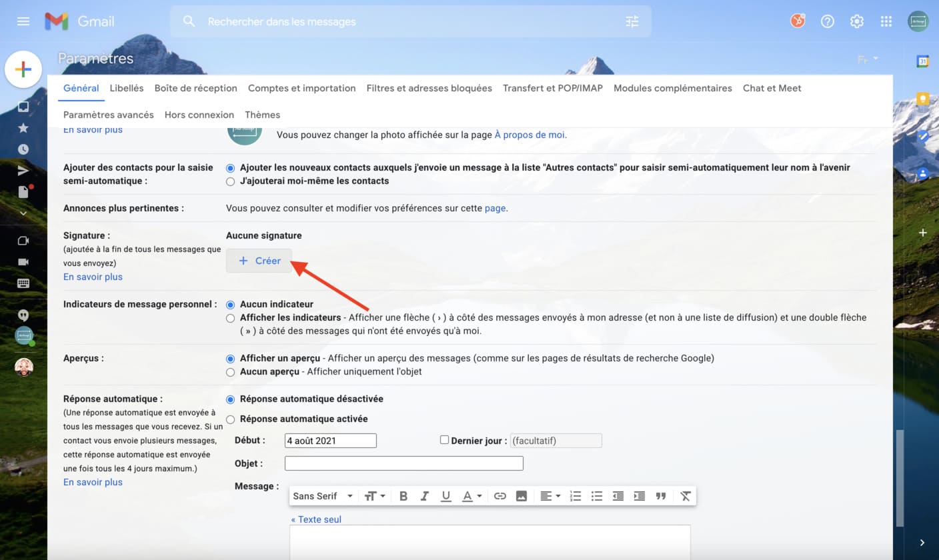The image size is (939, 560).
Task: Select 'Aucun aperçu' radio option
Action: coord(230,372)
